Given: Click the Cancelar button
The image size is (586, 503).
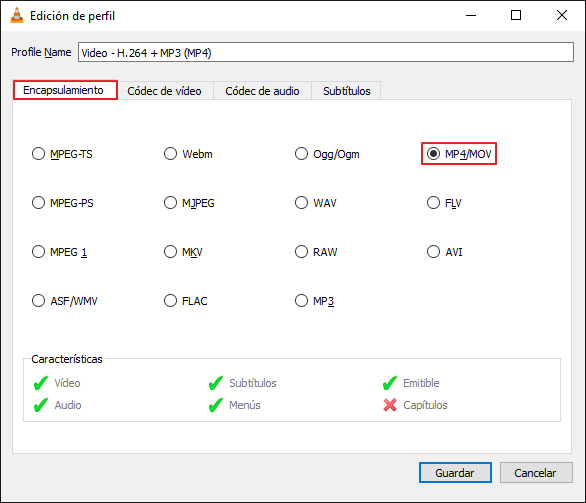Looking at the screenshot, I should (536, 473).
